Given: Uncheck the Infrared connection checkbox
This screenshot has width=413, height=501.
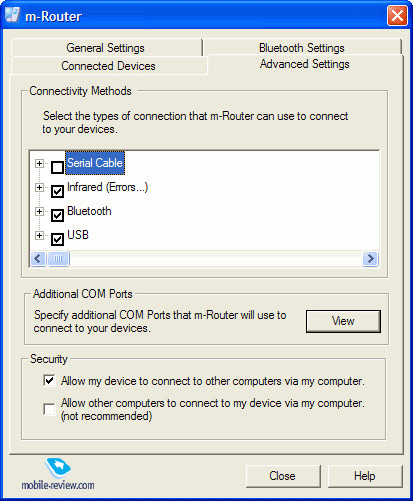Looking at the screenshot, I should pyautogui.click(x=57, y=191).
